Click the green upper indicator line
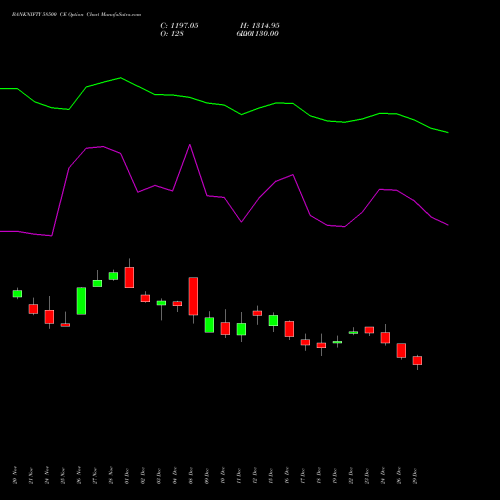 [x=224, y=105]
